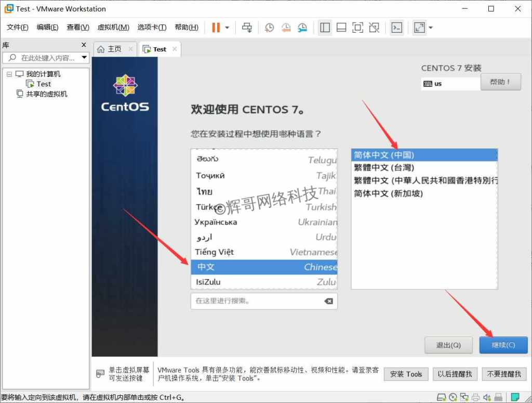Select Tajik in language list
Viewport: 532px width, 403px height.
264,175
